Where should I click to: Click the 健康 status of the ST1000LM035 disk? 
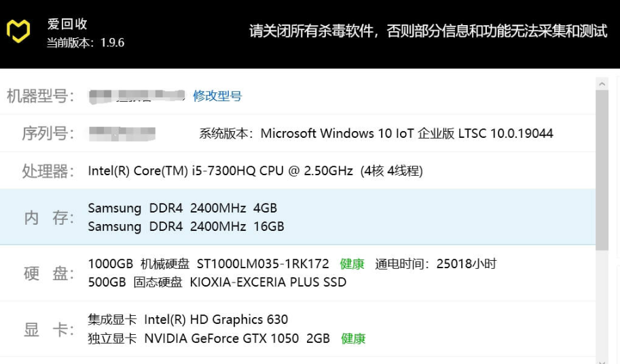pos(352,263)
